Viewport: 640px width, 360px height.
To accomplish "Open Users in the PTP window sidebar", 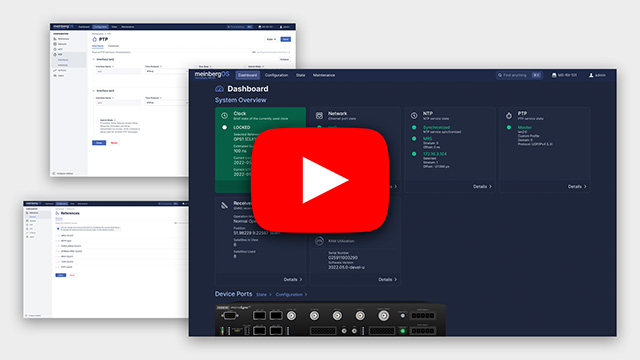I will 59,76.
